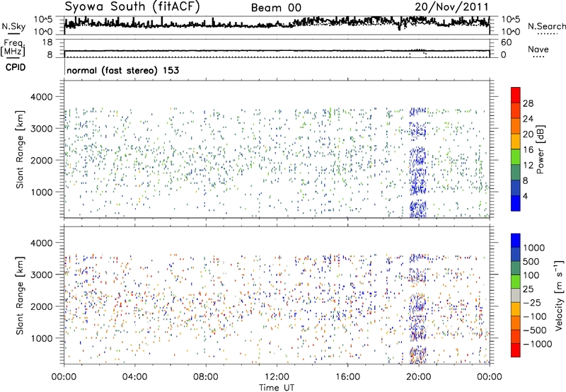Select the "60" Nave axis tick

pyautogui.click(x=506, y=42)
